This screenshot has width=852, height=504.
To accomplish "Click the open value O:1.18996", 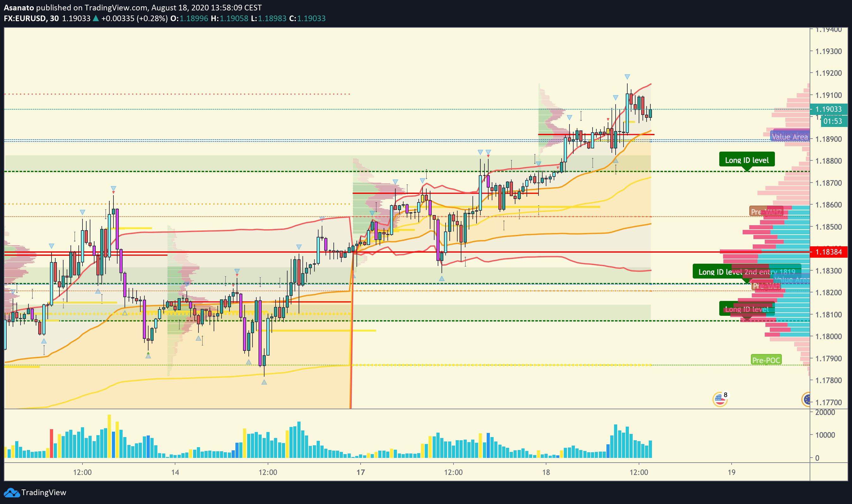I will (x=189, y=18).
